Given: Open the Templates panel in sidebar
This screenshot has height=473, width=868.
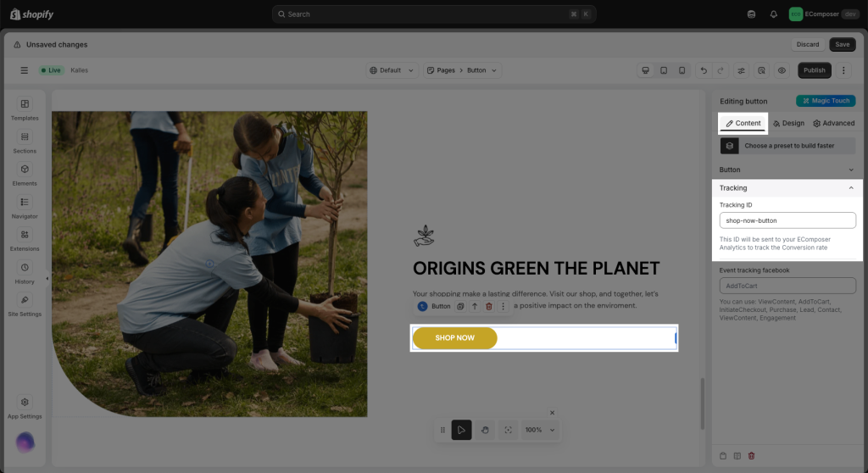Looking at the screenshot, I should click(25, 109).
